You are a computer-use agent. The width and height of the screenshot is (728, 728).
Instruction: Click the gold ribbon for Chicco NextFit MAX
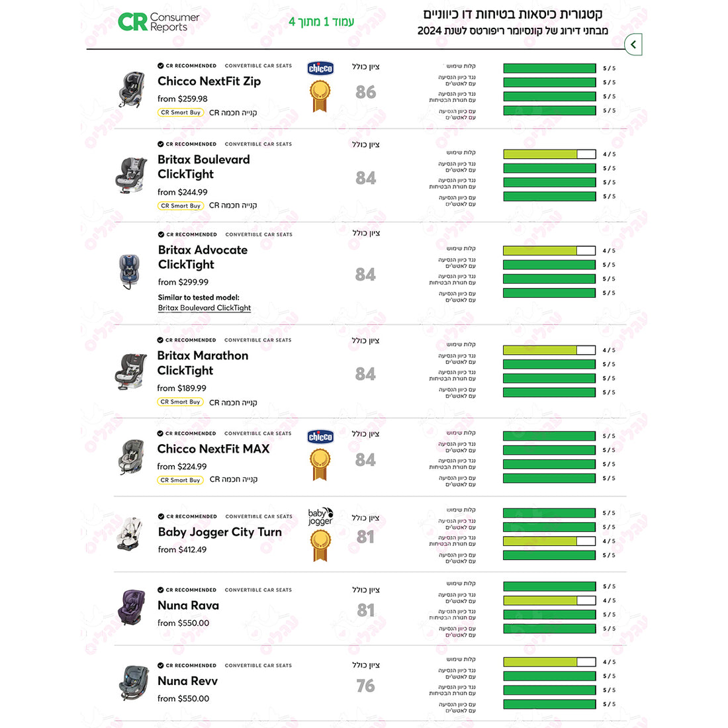[x=320, y=465]
